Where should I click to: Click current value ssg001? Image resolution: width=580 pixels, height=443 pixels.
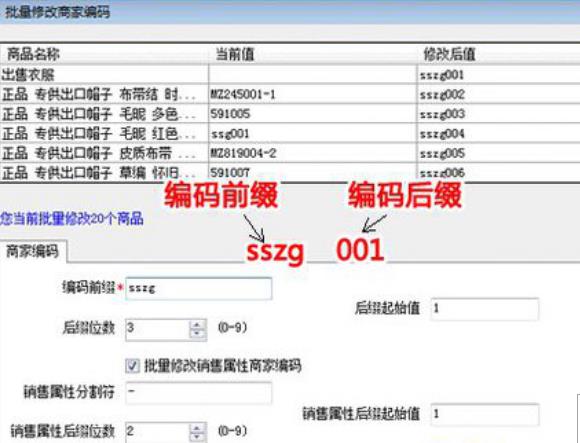230,133
